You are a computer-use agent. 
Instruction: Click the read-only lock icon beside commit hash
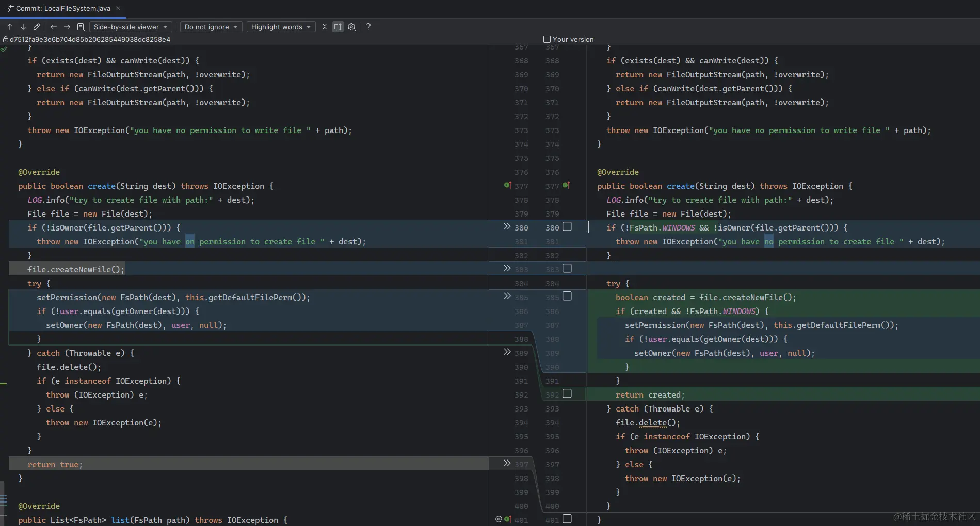6,39
